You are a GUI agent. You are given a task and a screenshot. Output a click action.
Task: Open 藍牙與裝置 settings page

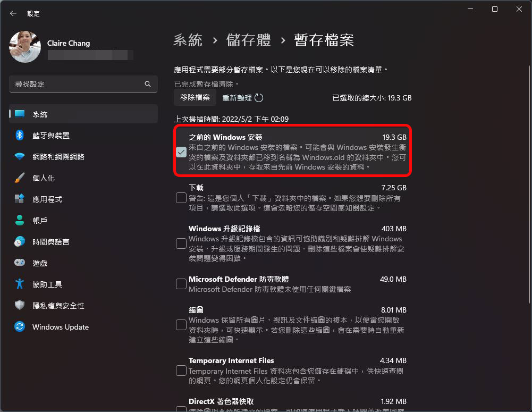tap(83, 136)
